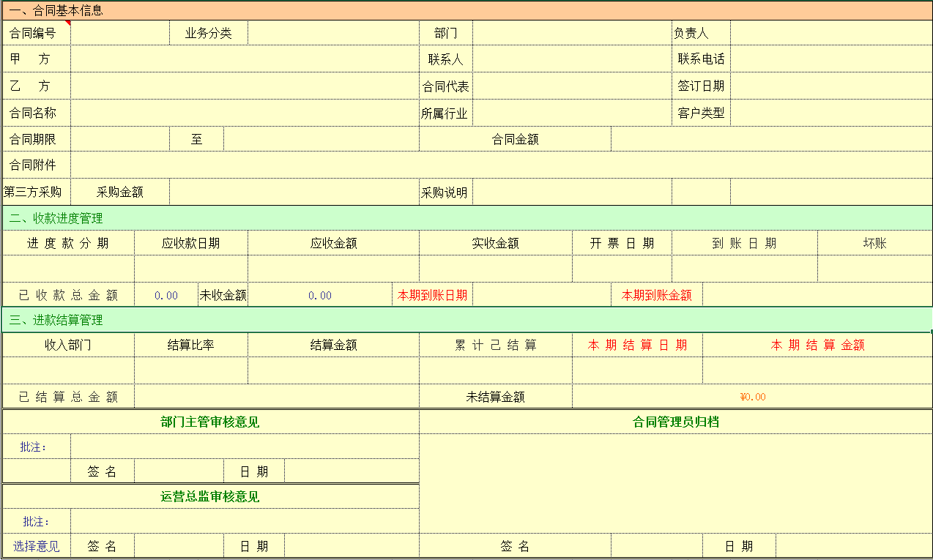The image size is (933, 560).
Task: Click the red comment marker on 合同编号
Action: pos(68,23)
